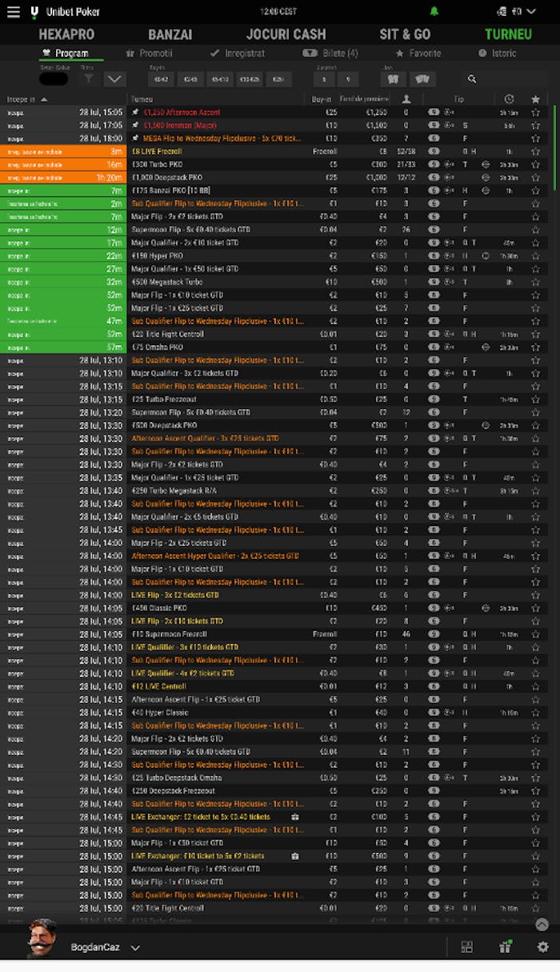This screenshot has height=972, width=560.
Task: Favorite the €6 LIVE Freeroll tournament
Action: click(535, 151)
